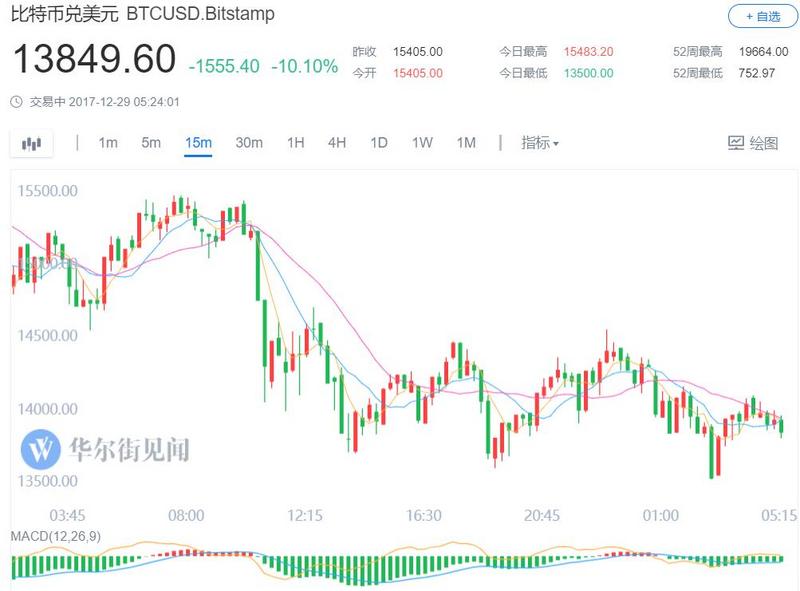Open the candlestick chart type selector
Image resolution: width=800 pixels, height=591 pixels.
(32, 143)
